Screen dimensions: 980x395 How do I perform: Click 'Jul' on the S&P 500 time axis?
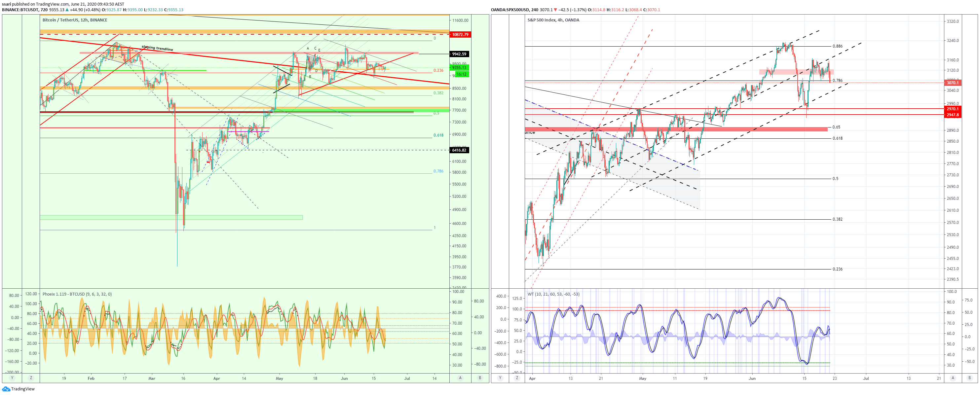coord(866,379)
